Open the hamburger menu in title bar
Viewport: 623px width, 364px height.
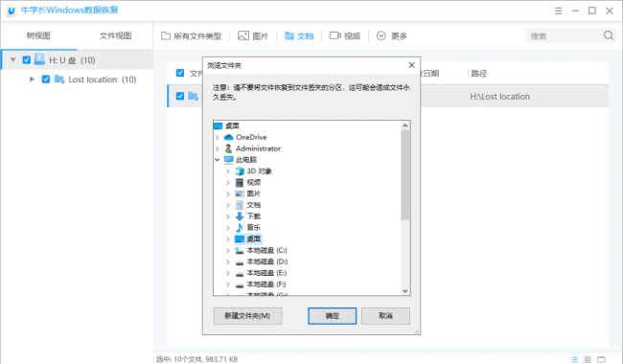click(558, 11)
